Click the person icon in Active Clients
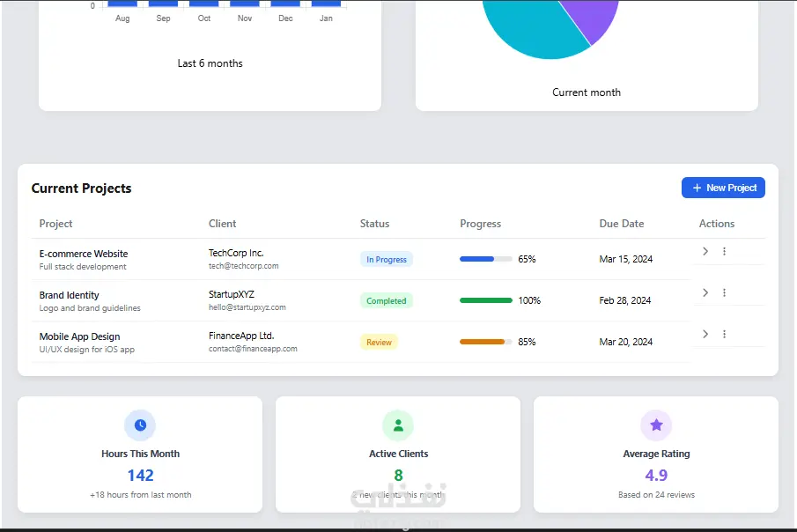 tap(398, 425)
